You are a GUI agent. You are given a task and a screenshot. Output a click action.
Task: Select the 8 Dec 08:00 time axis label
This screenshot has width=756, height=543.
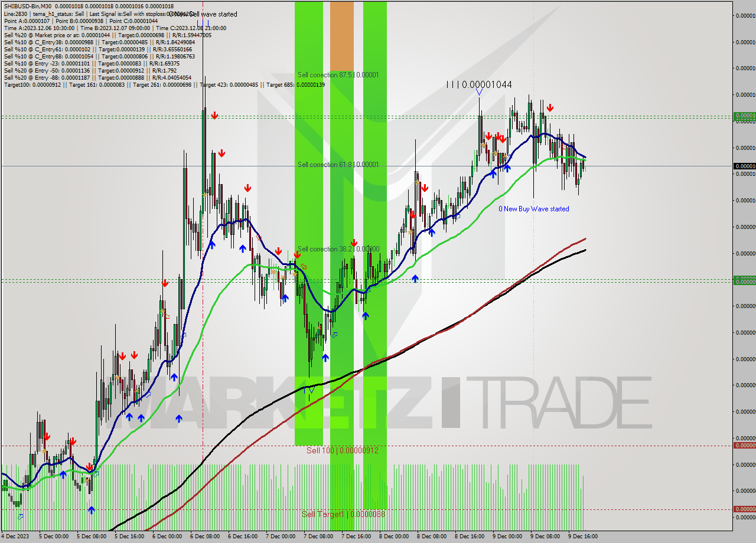point(432,537)
